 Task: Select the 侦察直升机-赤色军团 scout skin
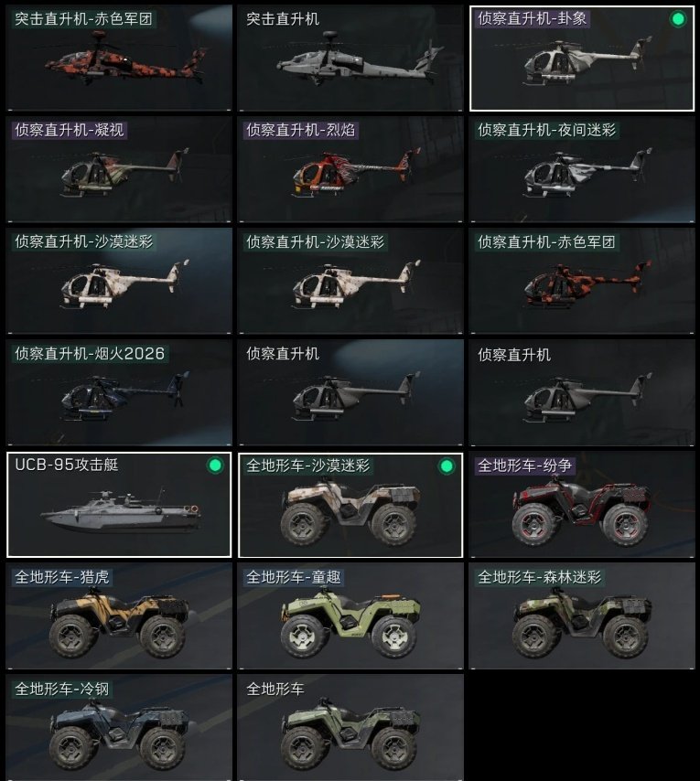click(x=582, y=282)
